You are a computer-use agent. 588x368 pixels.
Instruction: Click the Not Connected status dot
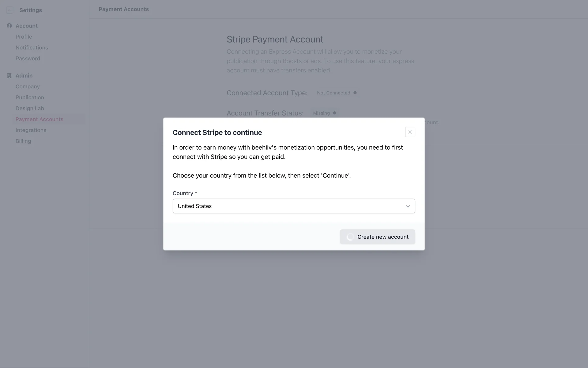click(x=355, y=93)
